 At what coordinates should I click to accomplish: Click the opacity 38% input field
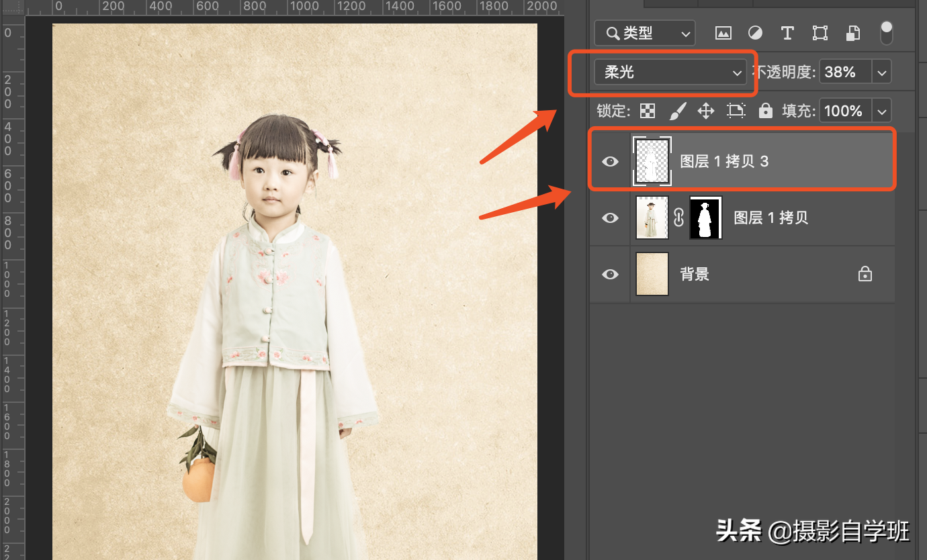(x=844, y=73)
